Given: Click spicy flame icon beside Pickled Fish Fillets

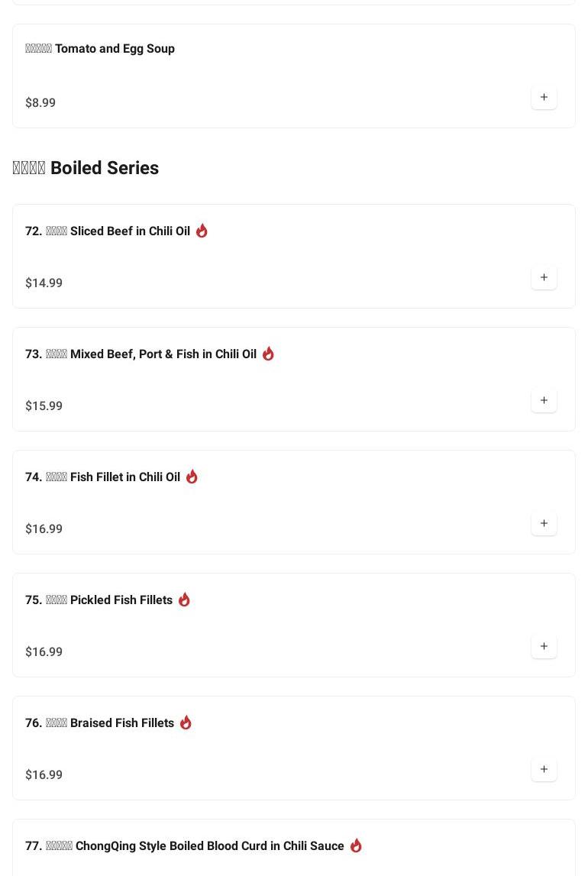Looking at the screenshot, I should tap(184, 600).
